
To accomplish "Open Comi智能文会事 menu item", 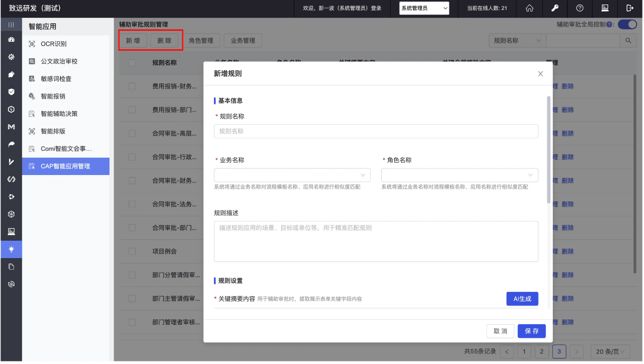I will (66, 149).
